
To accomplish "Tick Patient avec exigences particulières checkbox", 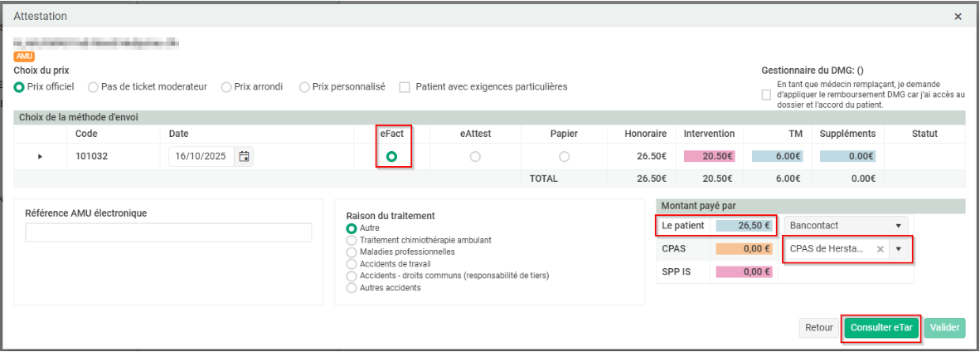I will (x=405, y=86).
